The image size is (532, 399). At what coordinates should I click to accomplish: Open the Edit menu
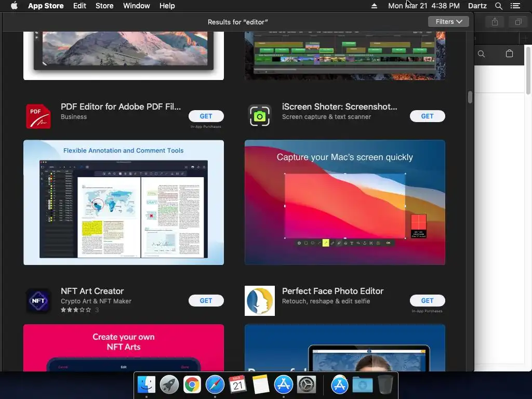[79, 6]
